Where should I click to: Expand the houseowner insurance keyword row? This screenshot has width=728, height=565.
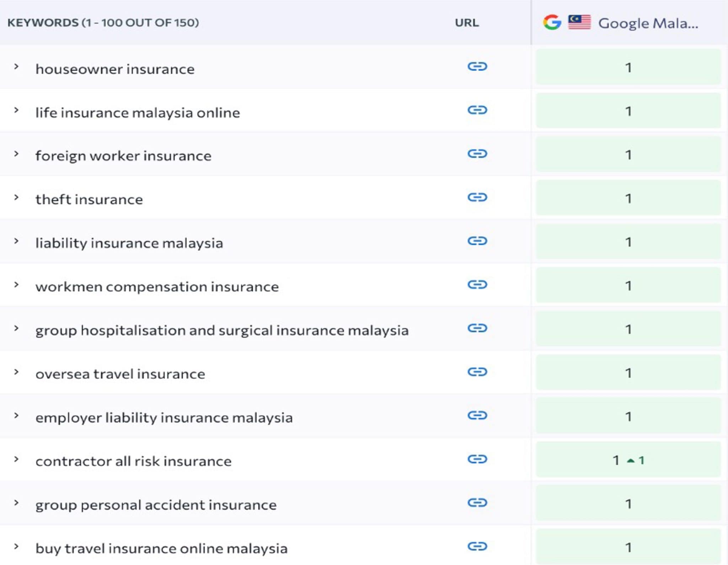16,67
